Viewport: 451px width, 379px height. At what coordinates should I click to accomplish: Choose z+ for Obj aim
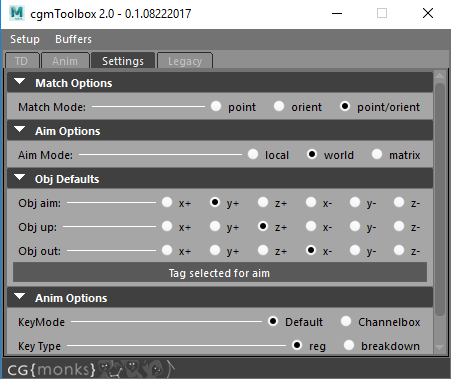[x=263, y=202]
